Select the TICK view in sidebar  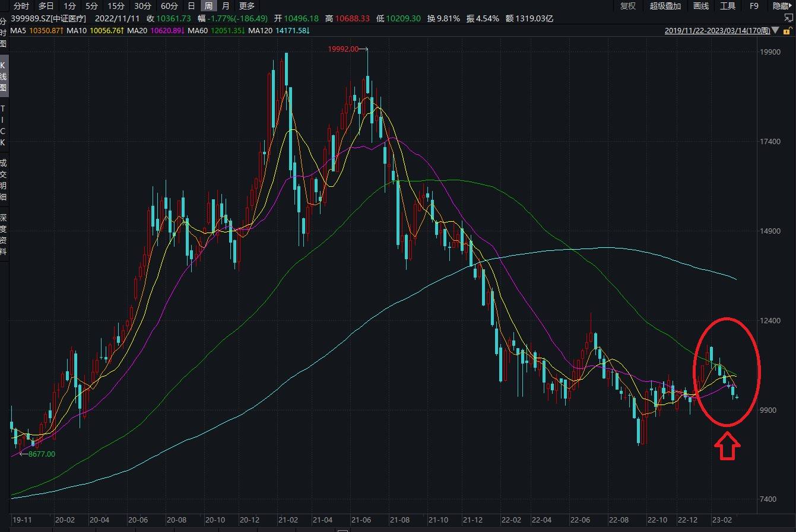pyautogui.click(x=4, y=125)
